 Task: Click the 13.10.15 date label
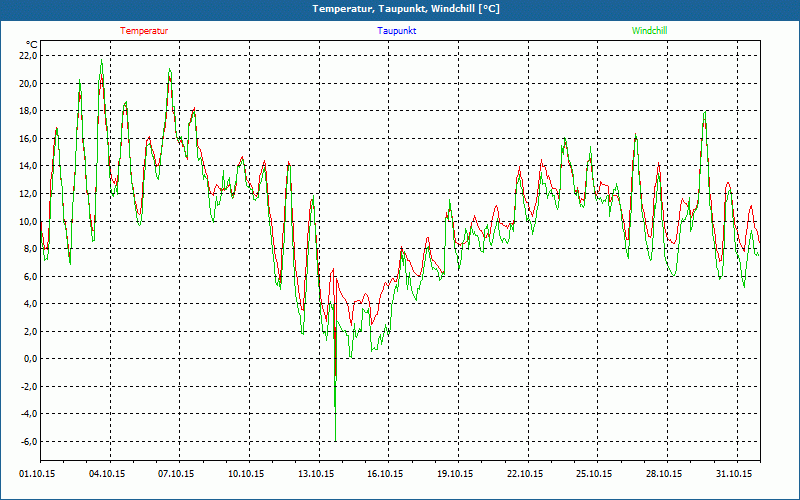[x=316, y=474]
